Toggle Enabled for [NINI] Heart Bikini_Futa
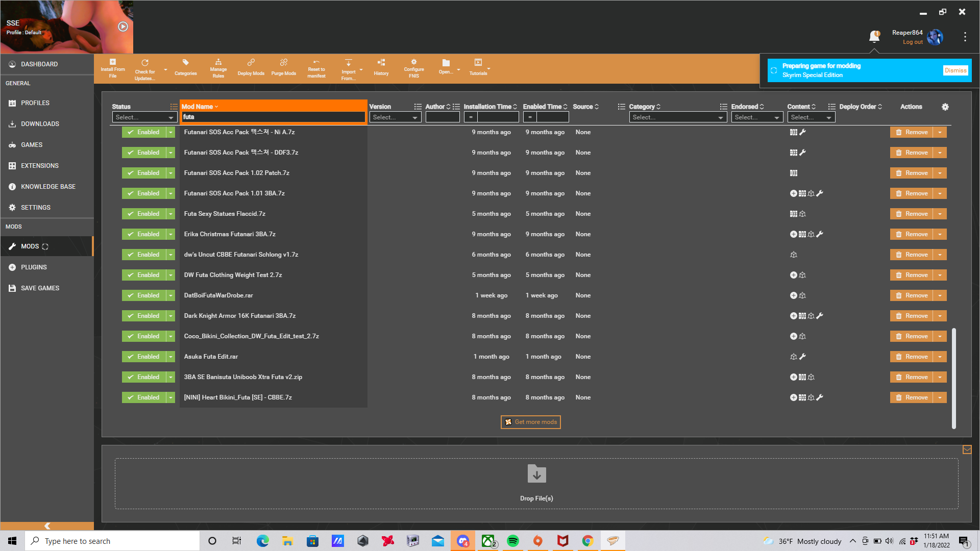 (x=144, y=397)
